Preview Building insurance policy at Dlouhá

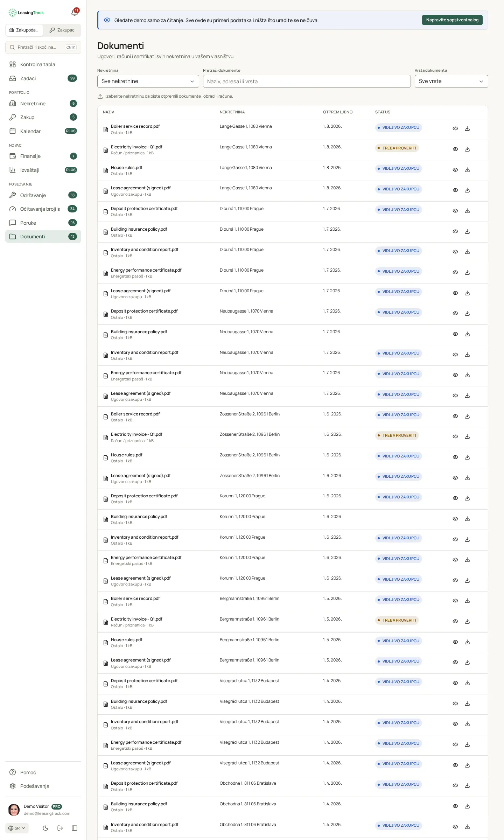455,231
